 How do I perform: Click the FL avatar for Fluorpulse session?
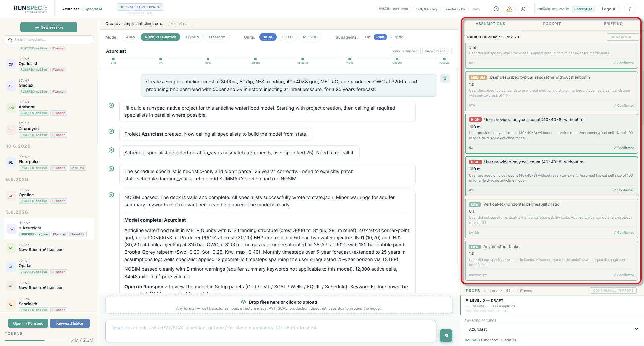(x=11, y=162)
